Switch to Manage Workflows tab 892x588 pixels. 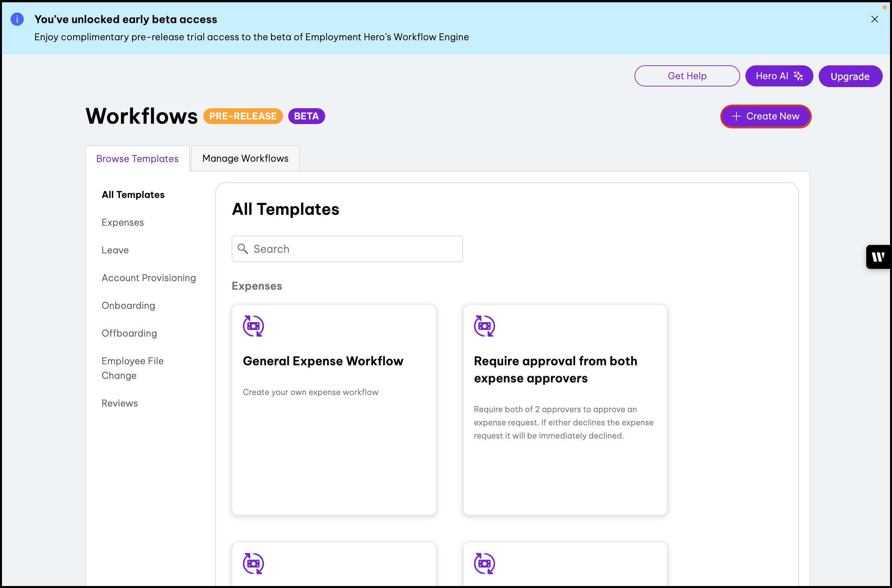pos(245,159)
